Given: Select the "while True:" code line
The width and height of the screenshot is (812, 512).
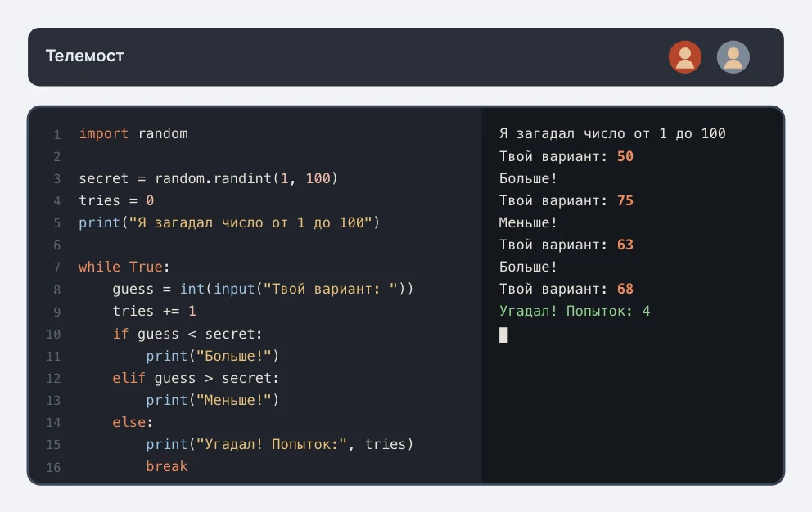Looking at the screenshot, I should coord(124,267).
